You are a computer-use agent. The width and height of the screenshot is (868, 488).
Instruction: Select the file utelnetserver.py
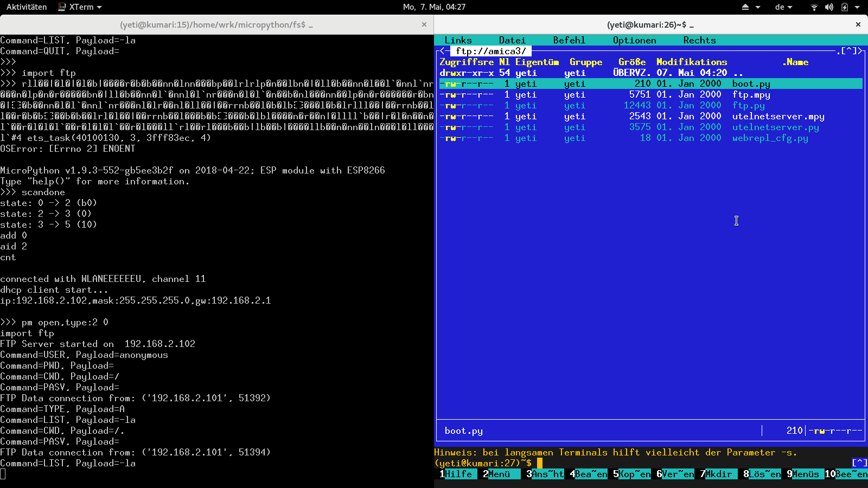[x=775, y=127]
